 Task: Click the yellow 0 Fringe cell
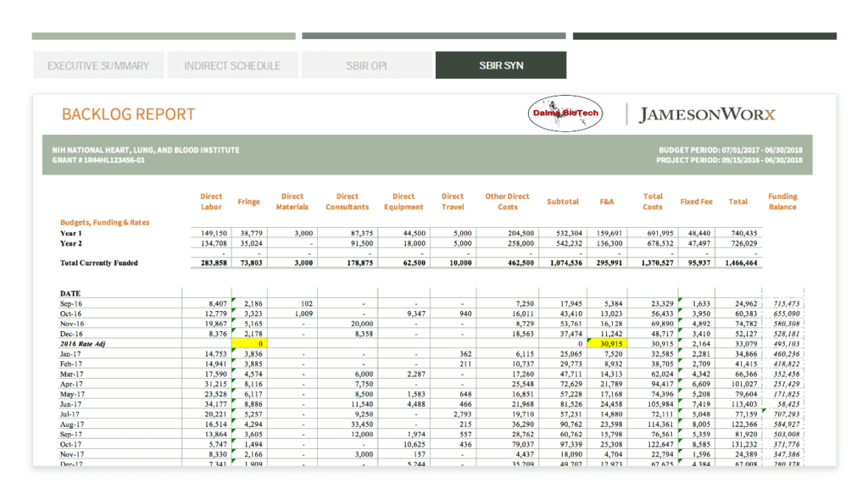pyautogui.click(x=250, y=344)
